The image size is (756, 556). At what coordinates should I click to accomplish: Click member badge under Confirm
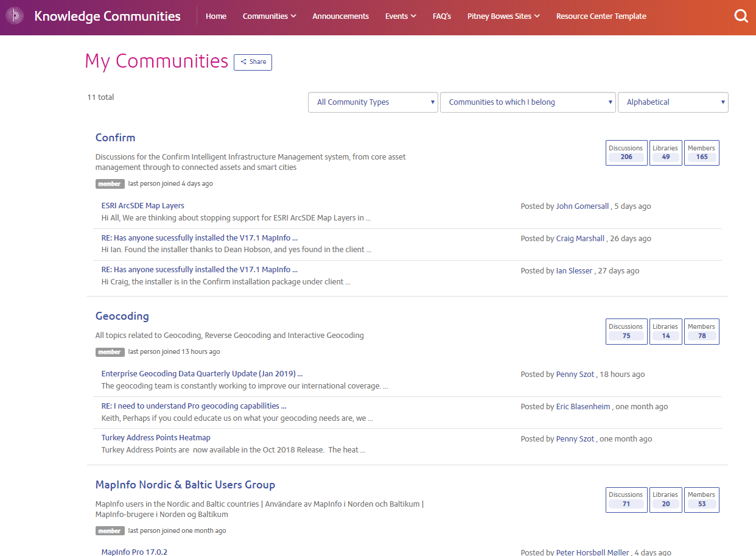click(x=110, y=183)
